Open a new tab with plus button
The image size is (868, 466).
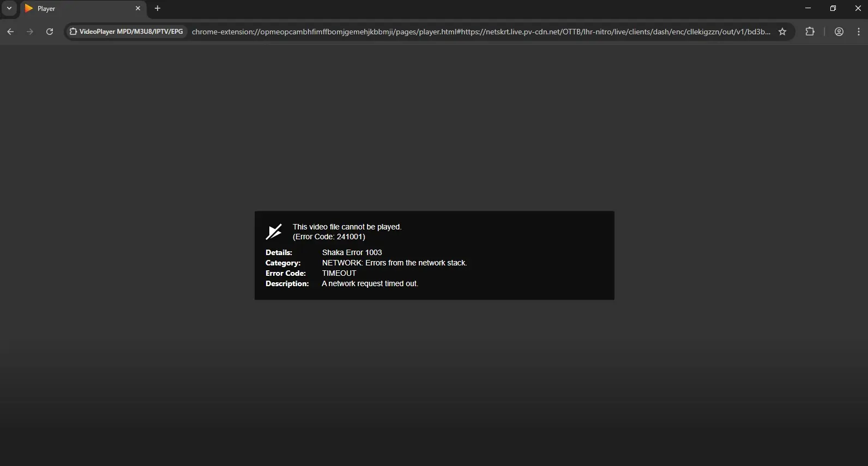tap(158, 8)
